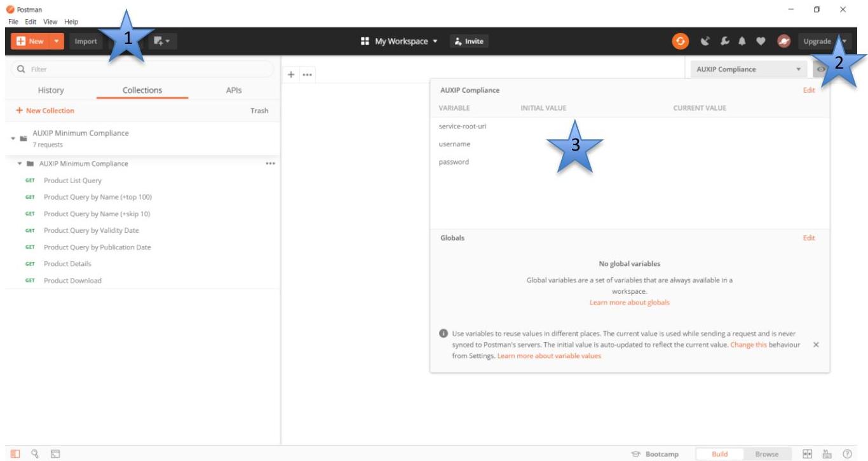868x461 pixels.
Task: Switch to Build mode
Action: pyautogui.click(x=720, y=454)
